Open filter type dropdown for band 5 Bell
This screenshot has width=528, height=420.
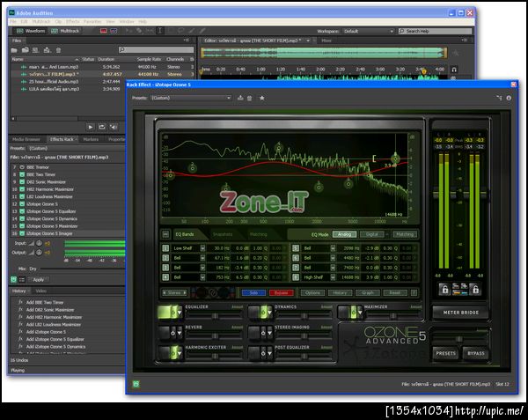pos(333,248)
